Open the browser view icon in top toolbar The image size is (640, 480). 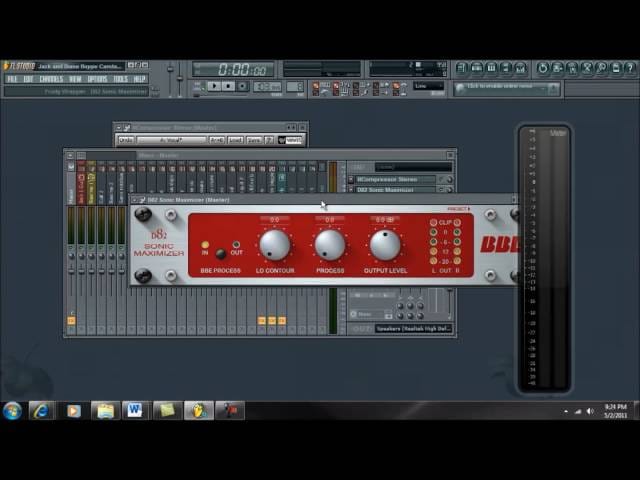(x=506, y=68)
